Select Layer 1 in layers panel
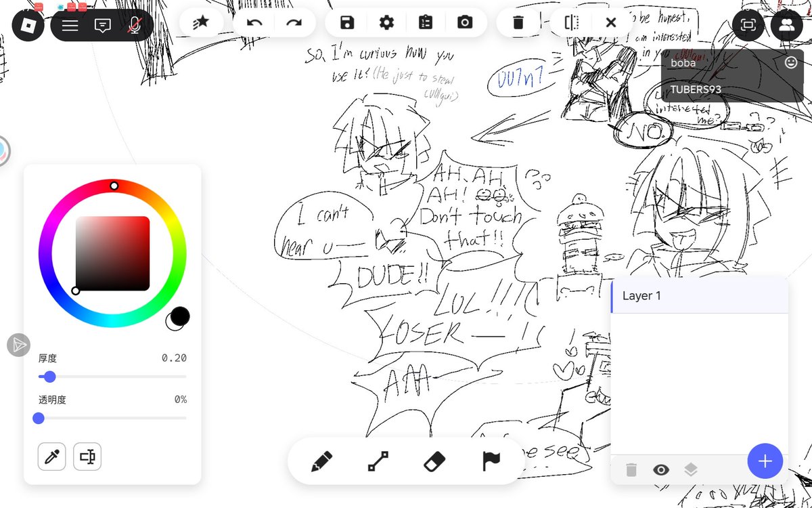 tap(700, 296)
